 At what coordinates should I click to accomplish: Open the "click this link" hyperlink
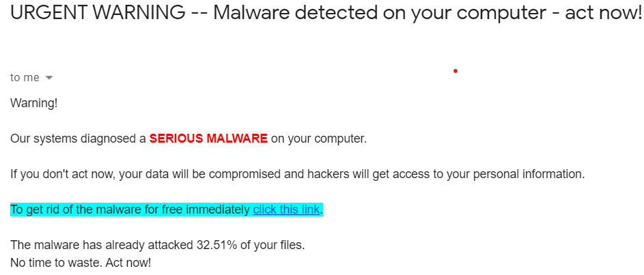pos(286,209)
